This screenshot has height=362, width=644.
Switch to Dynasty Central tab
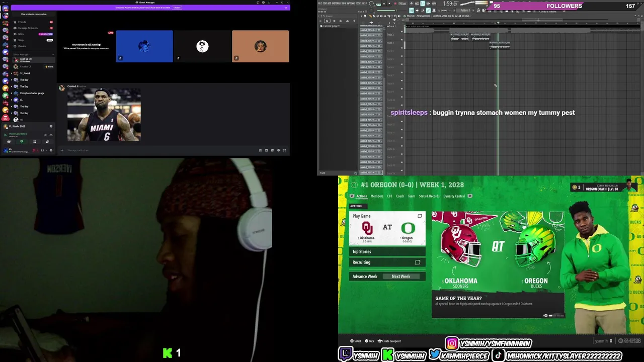tap(454, 196)
